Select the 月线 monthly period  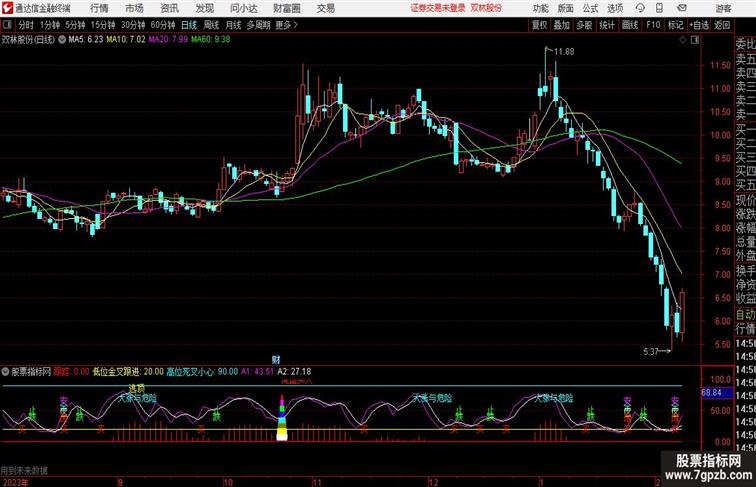point(233,25)
